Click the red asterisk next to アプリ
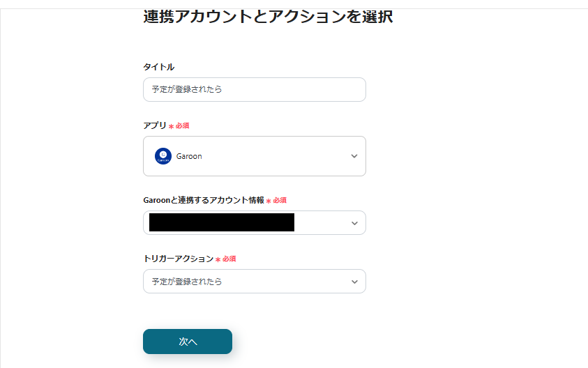Viewport: 588px width, 368px height. 171,126
